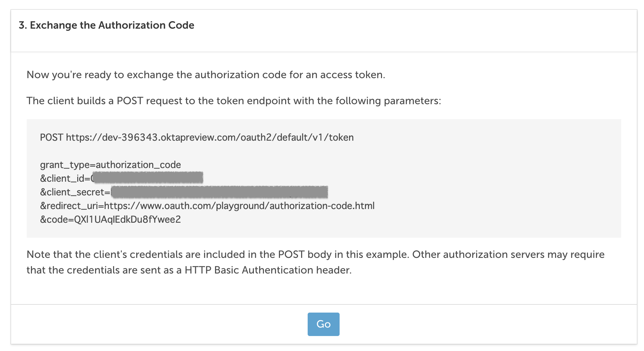Click the redacted client_secret value

coord(219,192)
